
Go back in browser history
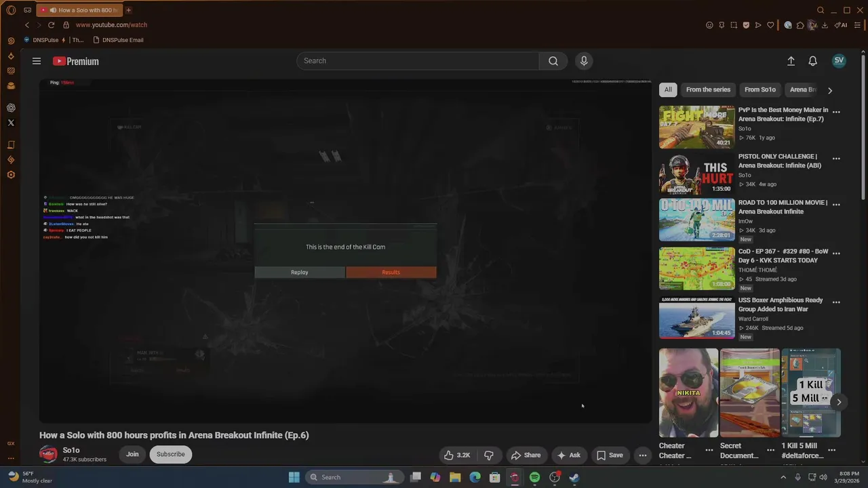[27, 25]
